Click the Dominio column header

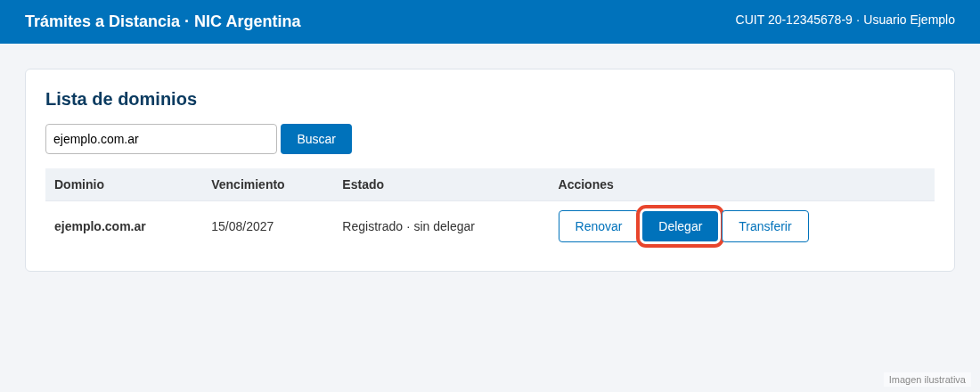point(79,184)
